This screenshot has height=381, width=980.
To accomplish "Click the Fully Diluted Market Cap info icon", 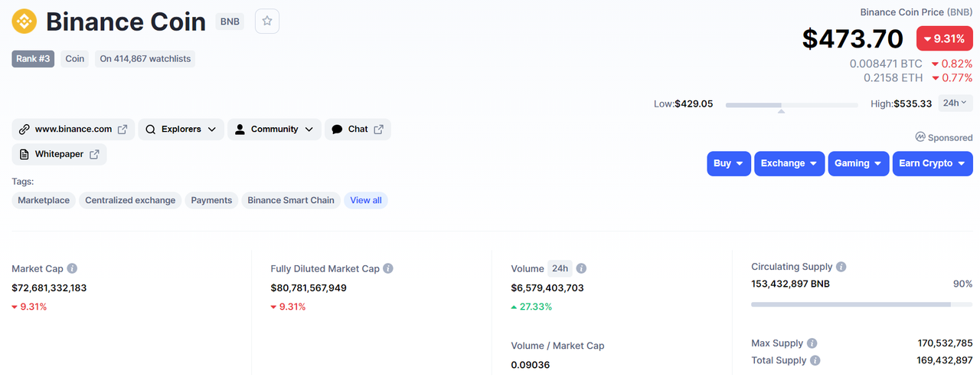I will (388, 269).
